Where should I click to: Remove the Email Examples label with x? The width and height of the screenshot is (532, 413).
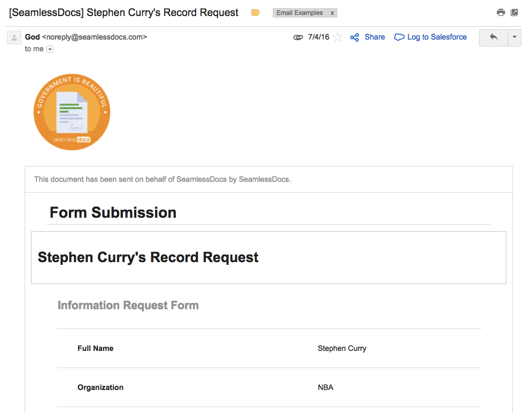[332, 13]
